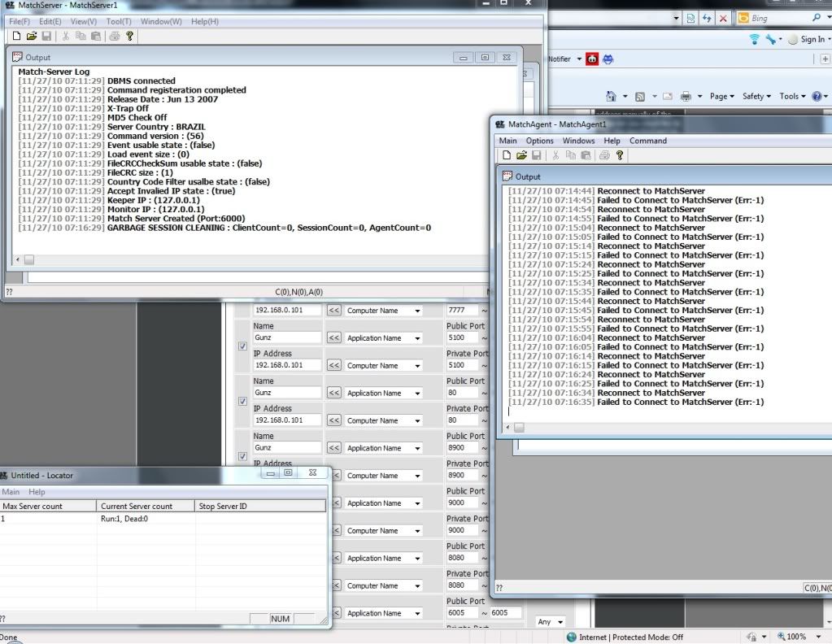Toggle the checkbox beside Gunz port 8900 entry
The image size is (832, 644).
[x=242, y=456]
